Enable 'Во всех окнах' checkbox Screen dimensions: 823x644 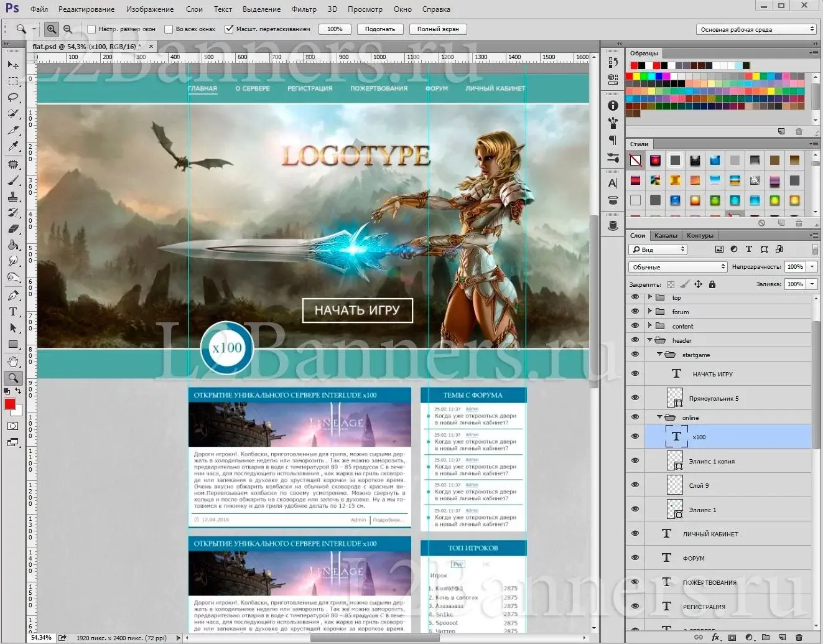point(169,29)
